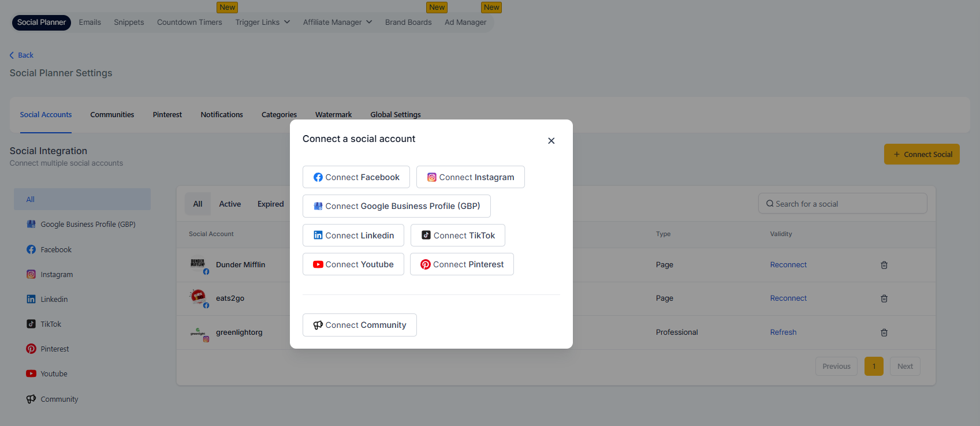Click Connect Facebook button in dialog
Image resolution: width=980 pixels, height=426 pixels.
[x=356, y=177]
